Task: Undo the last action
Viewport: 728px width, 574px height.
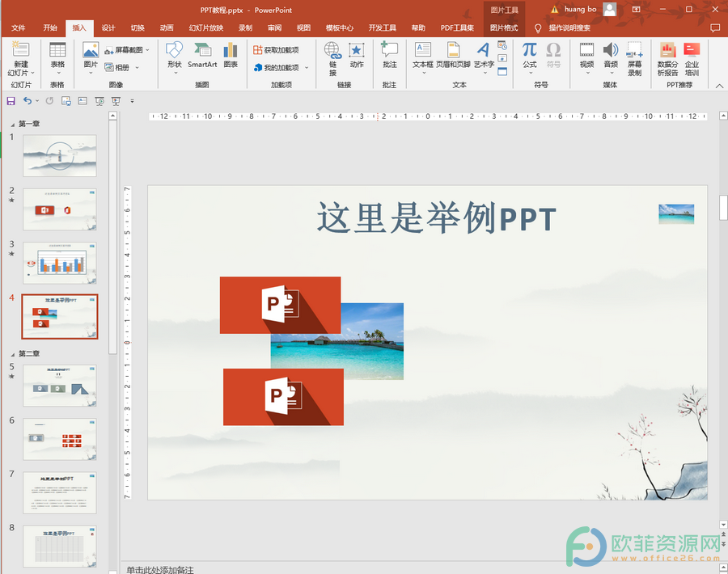Action: click(28, 101)
